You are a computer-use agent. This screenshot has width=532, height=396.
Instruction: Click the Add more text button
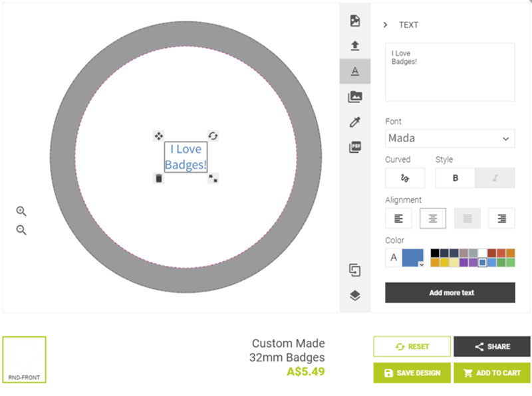point(450,292)
